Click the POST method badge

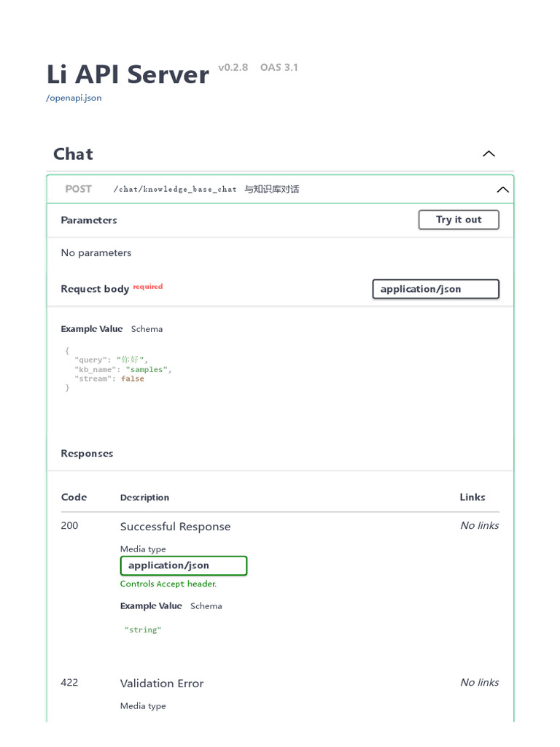pos(78,189)
